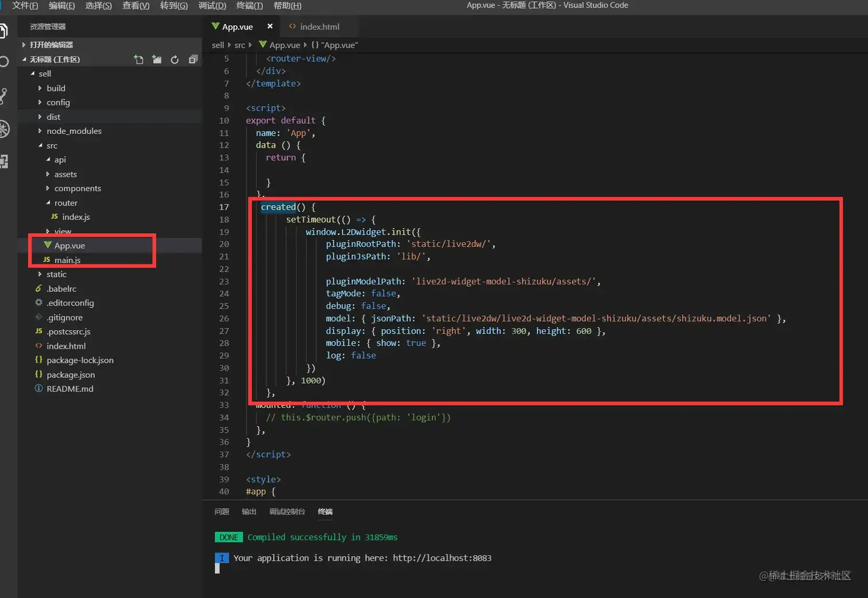Open the Debug view in activity bar
This screenshot has width=868, height=598.
tap(3, 129)
